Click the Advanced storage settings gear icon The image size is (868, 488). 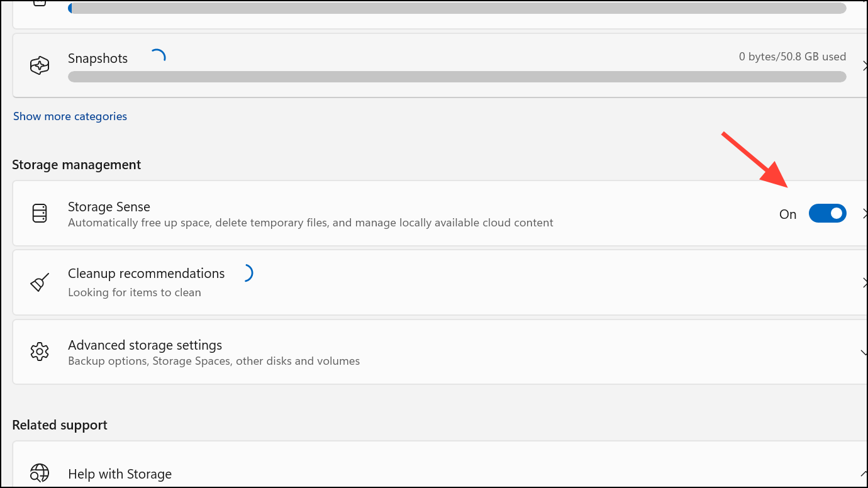(x=40, y=352)
